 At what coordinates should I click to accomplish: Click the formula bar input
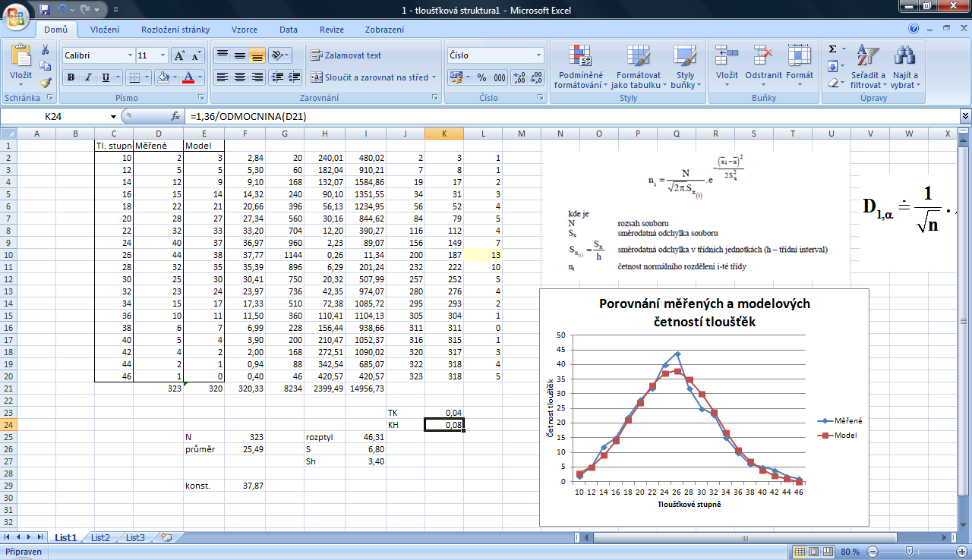click(573, 116)
